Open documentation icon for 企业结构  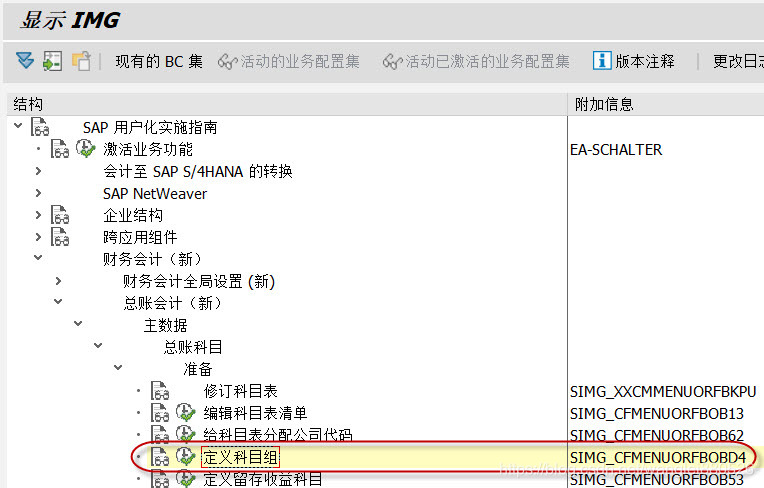click(x=60, y=215)
